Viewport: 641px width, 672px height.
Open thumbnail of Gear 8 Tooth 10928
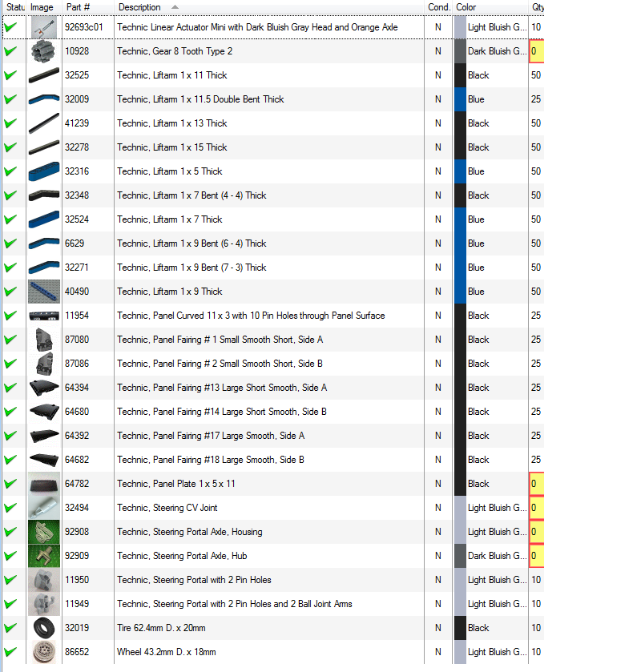[x=44, y=51]
